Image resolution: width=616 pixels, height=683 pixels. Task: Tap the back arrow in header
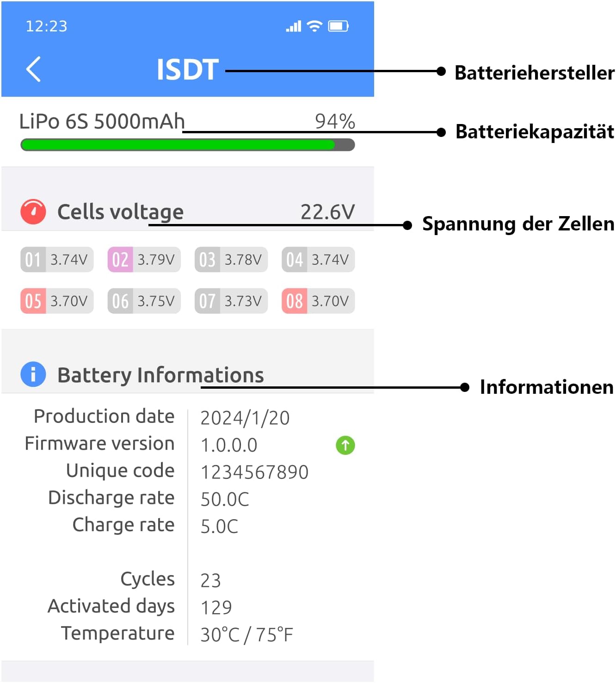click(33, 69)
